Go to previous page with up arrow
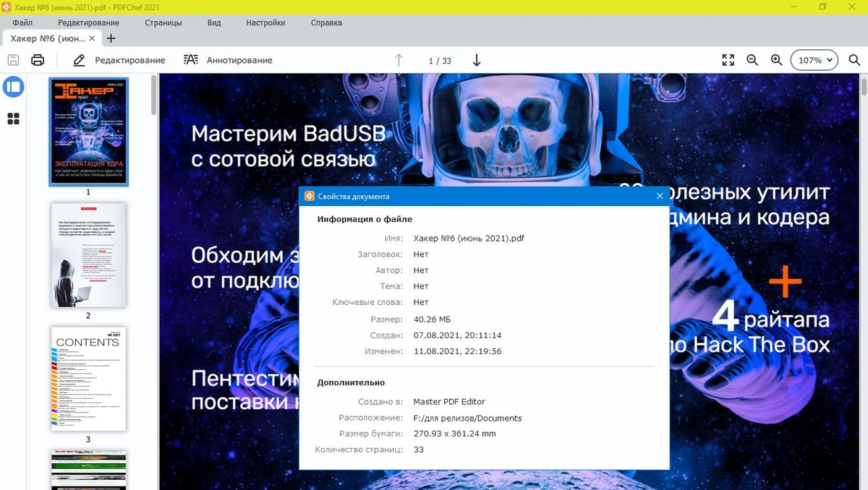The image size is (868, 490). [399, 60]
